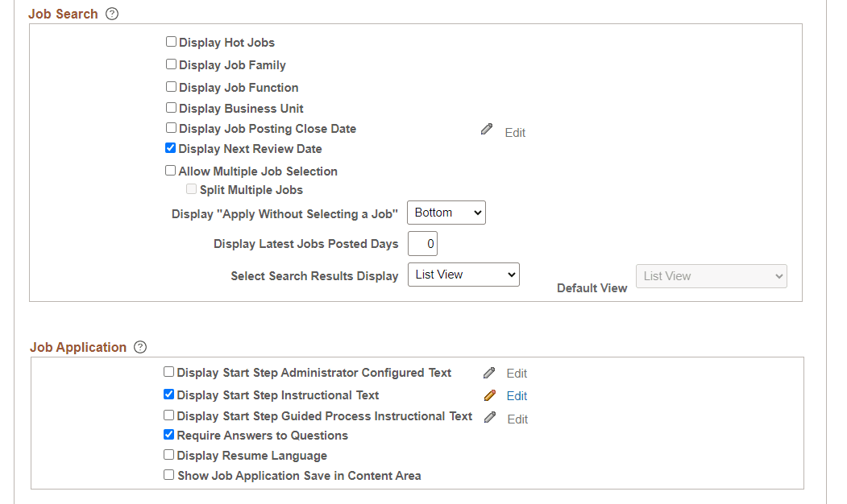The image size is (847, 504).
Task: Click Edit link for Start Step Instructional Text
Action: [517, 396]
